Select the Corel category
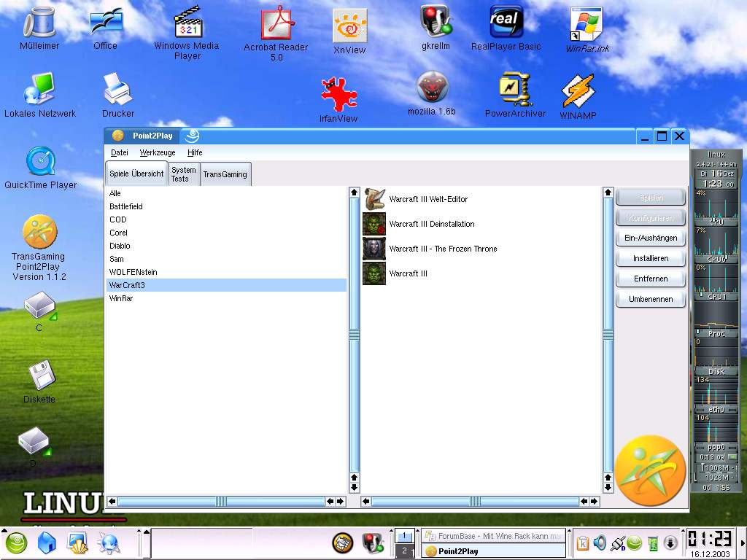Screen dimensions: 747x560 tap(227, 233)
